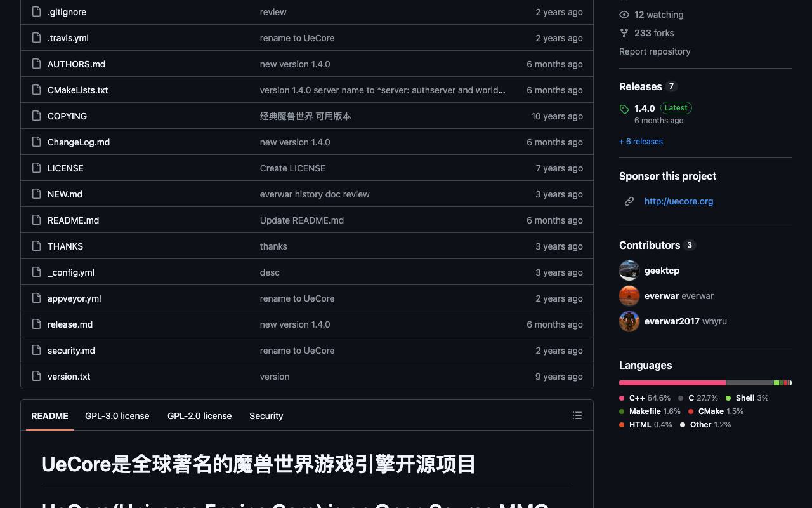The width and height of the screenshot is (812, 508).
Task: Open the version.txt file
Action: pyautogui.click(x=69, y=377)
